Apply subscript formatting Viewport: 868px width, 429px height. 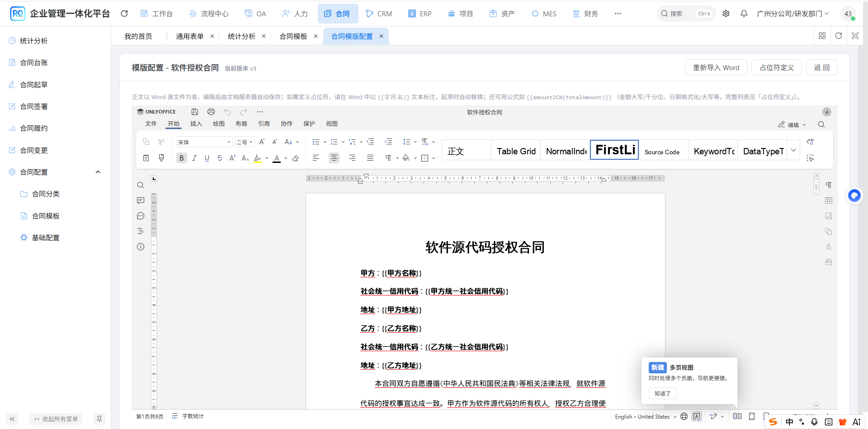click(x=245, y=158)
